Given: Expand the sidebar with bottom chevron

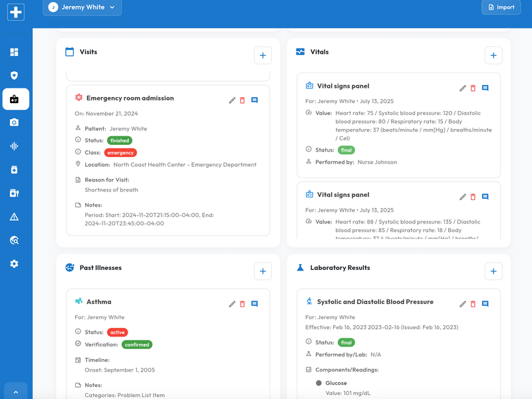Looking at the screenshot, I should 16,391.
